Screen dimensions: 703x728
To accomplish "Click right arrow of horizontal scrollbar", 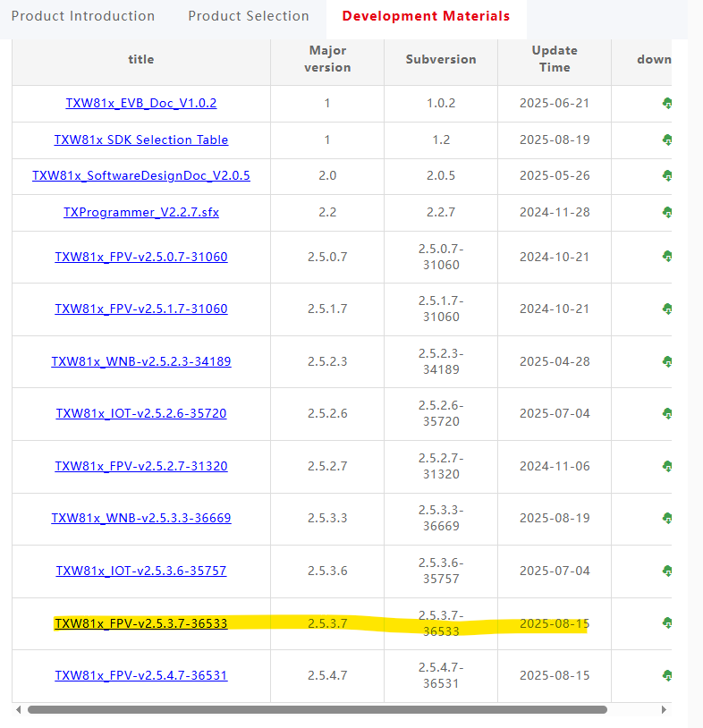I will click(664, 710).
